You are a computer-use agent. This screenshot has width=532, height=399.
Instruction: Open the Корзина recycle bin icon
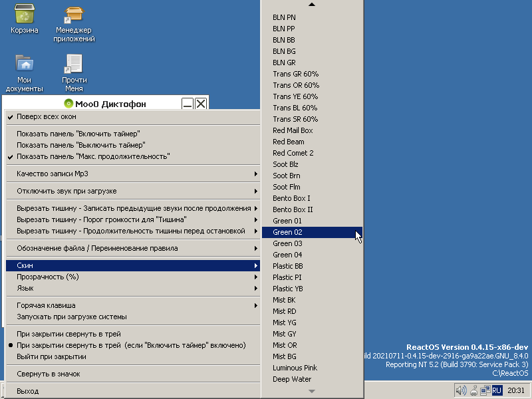point(25,19)
